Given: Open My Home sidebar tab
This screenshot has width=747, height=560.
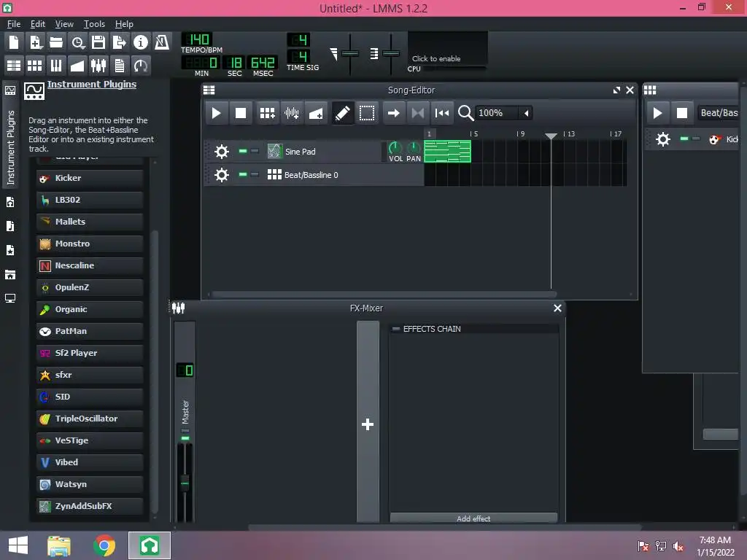Looking at the screenshot, I should [10, 275].
